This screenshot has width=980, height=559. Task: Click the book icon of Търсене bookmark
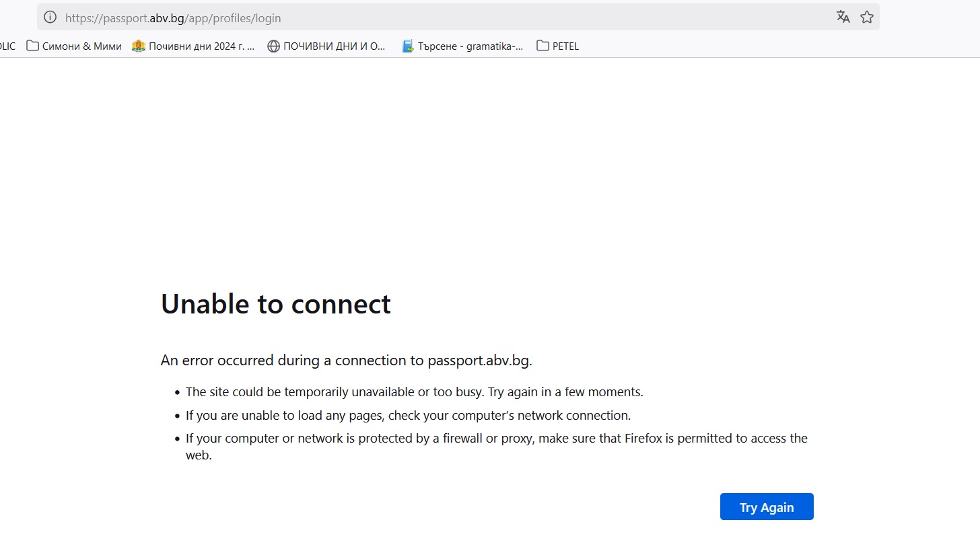407,46
